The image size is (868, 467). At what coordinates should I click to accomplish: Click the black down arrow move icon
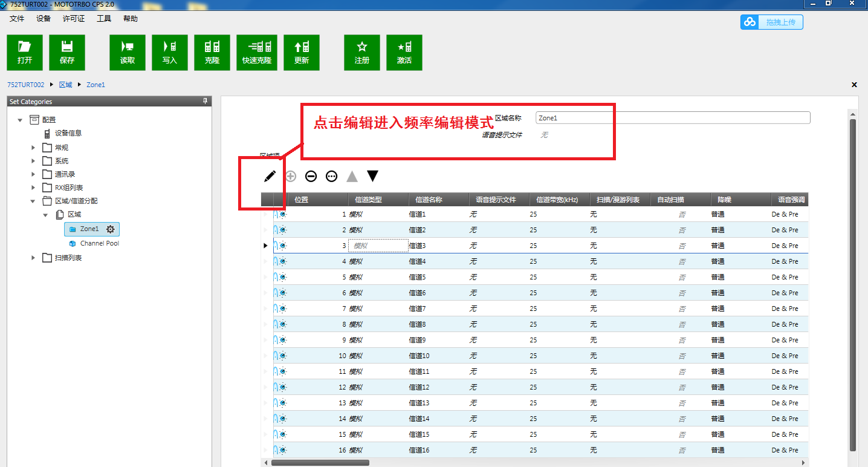coord(372,176)
